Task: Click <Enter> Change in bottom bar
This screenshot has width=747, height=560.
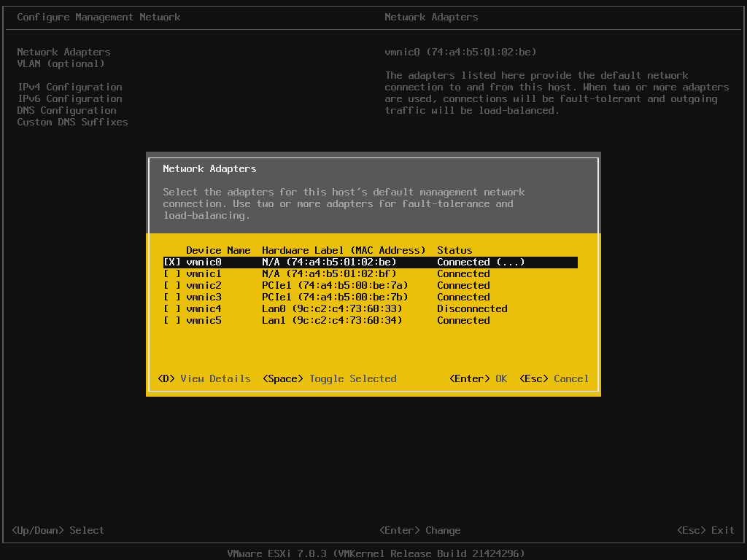Action: tap(419, 530)
